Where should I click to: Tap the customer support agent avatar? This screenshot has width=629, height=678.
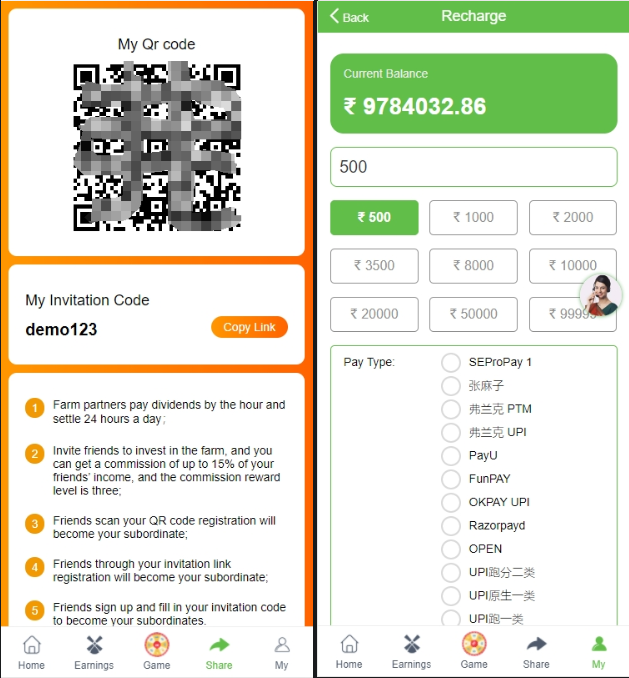click(601, 295)
